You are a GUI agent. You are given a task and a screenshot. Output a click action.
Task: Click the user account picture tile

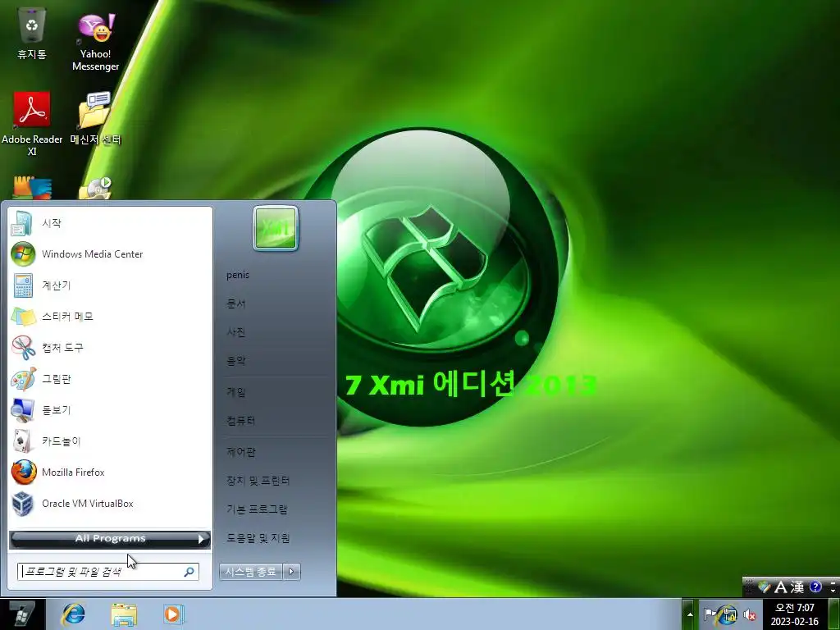276,228
